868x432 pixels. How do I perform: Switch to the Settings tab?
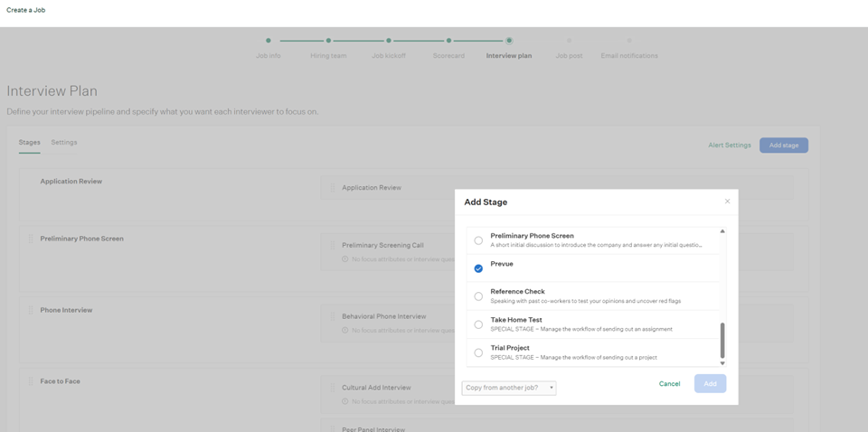click(64, 143)
